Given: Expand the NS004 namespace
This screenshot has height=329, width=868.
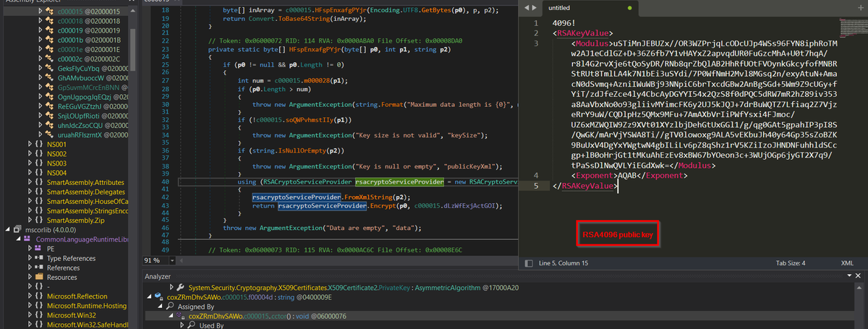Looking at the screenshot, I should (x=30, y=173).
